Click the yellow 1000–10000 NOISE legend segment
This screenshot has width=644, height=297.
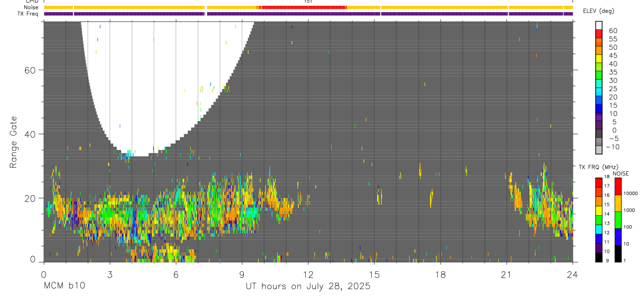[618, 203]
